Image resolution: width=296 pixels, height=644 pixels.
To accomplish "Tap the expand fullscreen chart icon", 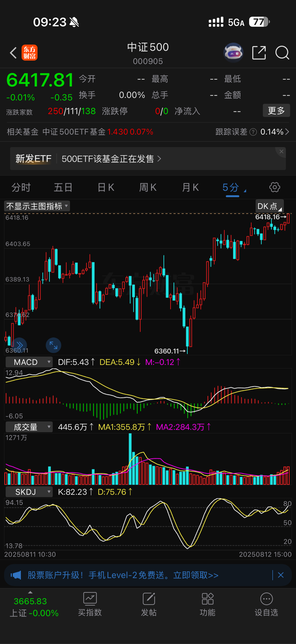I will click(x=53, y=345).
